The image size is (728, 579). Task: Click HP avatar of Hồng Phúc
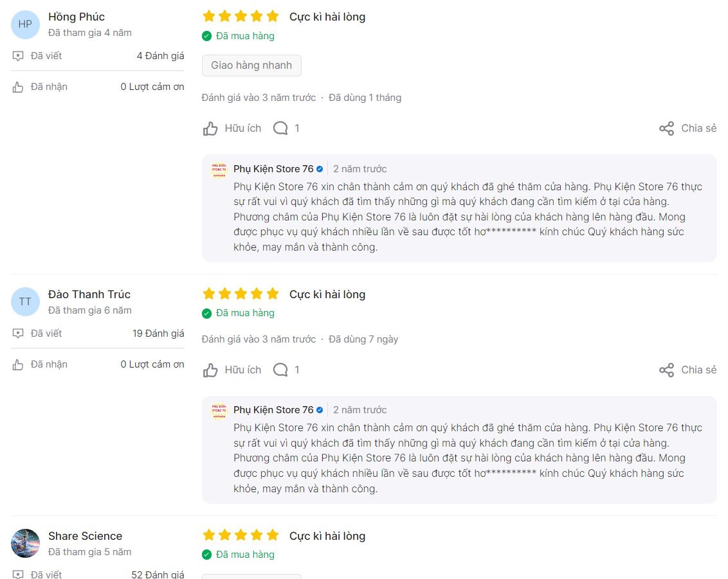pyautogui.click(x=25, y=24)
